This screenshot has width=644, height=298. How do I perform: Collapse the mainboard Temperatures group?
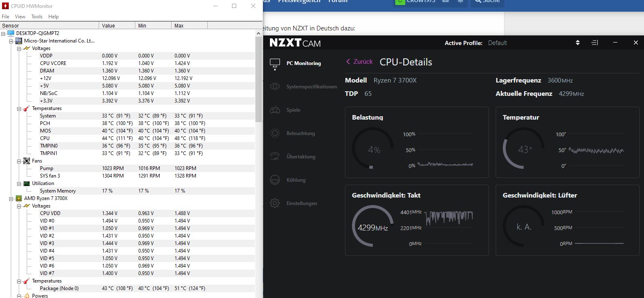click(x=19, y=108)
